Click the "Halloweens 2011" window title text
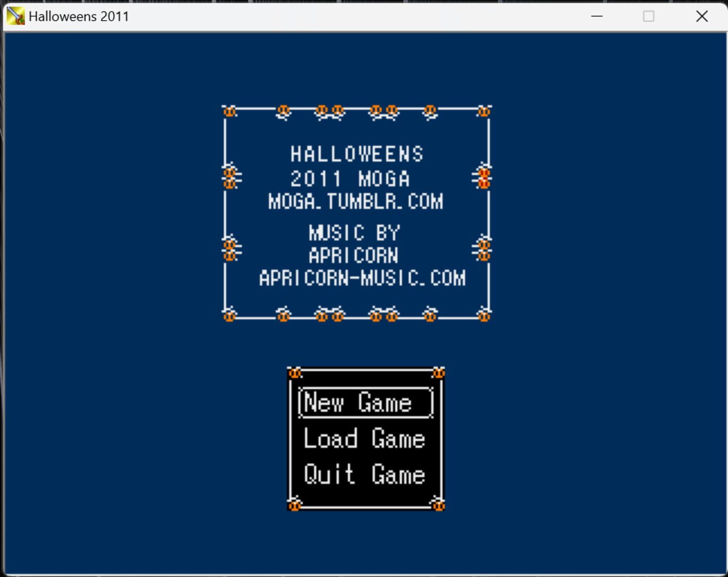 coord(79,17)
